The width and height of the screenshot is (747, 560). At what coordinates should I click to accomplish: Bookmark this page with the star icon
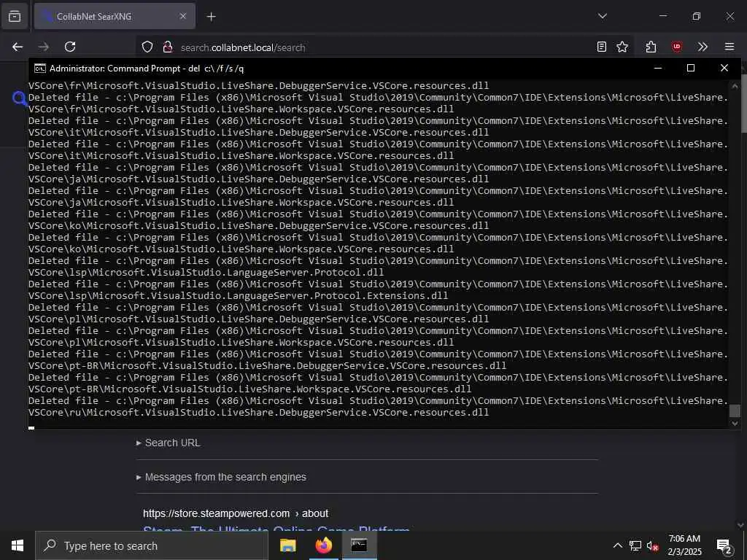tap(622, 47)
